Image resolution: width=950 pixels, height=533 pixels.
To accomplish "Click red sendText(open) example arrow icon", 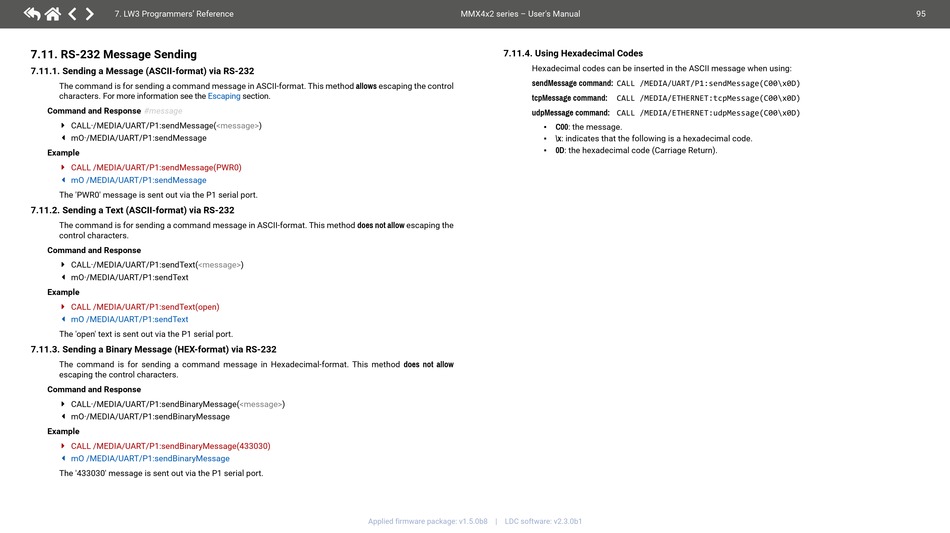I will click(x=63, y=307).
